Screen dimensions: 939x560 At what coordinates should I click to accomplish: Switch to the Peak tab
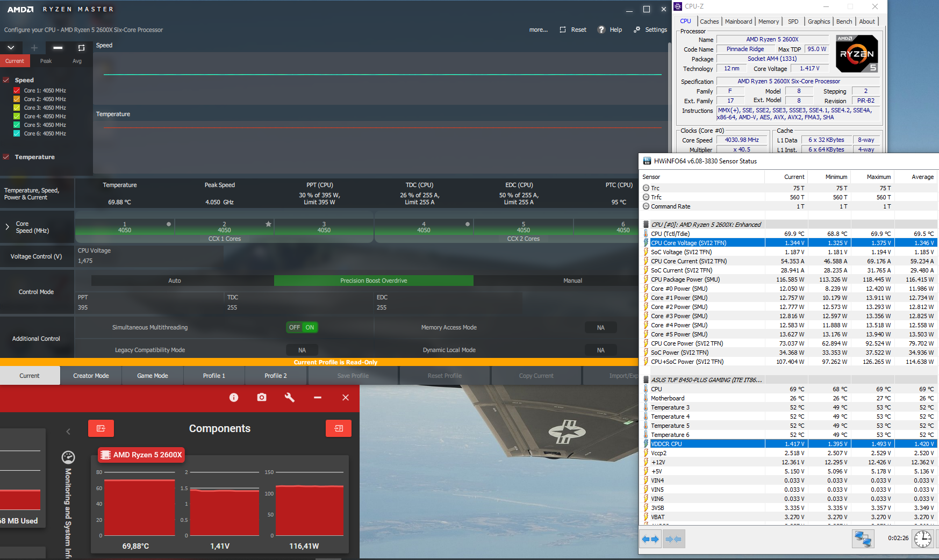pos(46,61)
